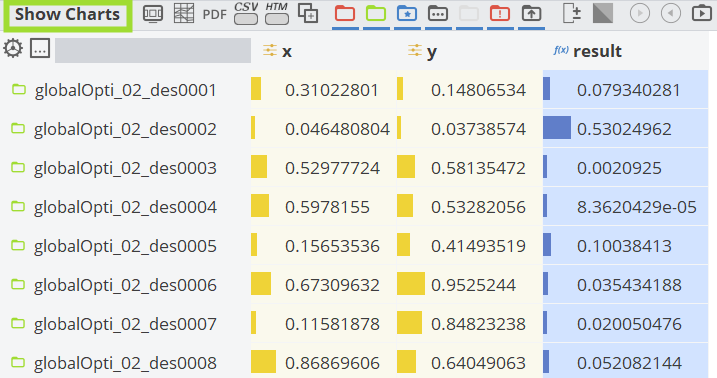
Task: Click the add/remove column plus-minus icon
Action: [x=572, y=13]
